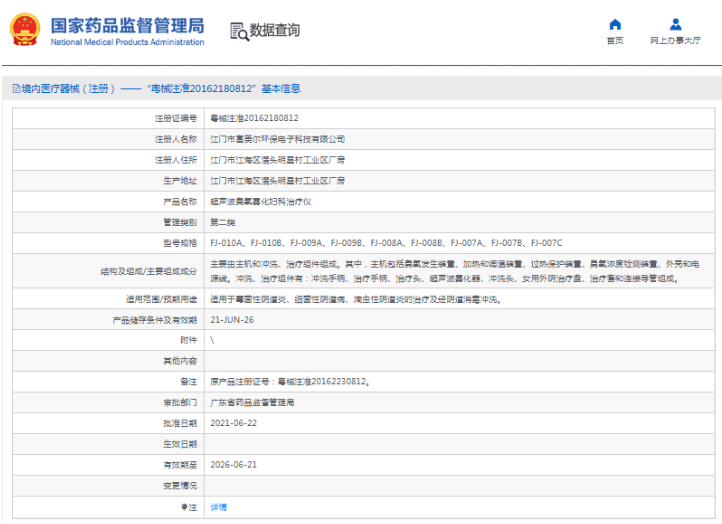Click the document icon beside 境内医疗器械
Image resolution: width=722 pixels, height=524 pixels.
[x=17, y=88]
